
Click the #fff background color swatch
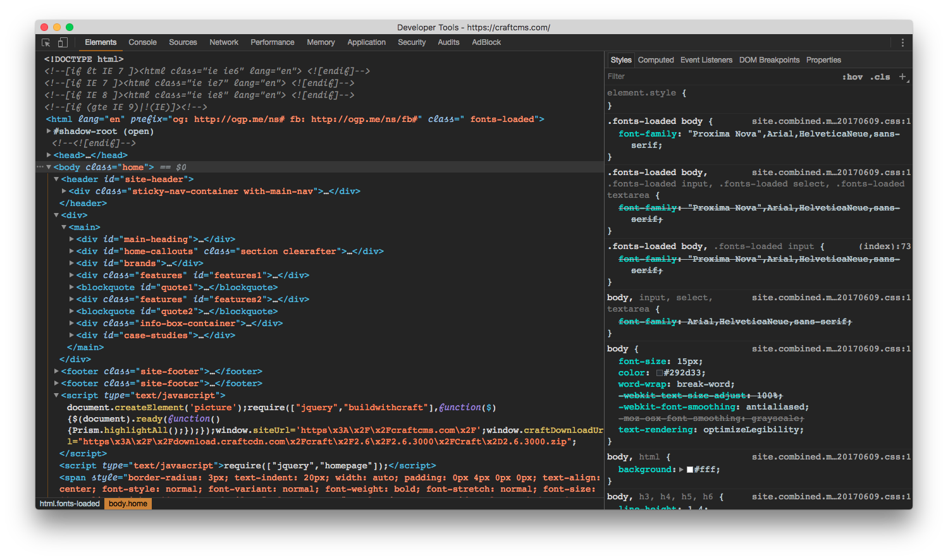690,470
